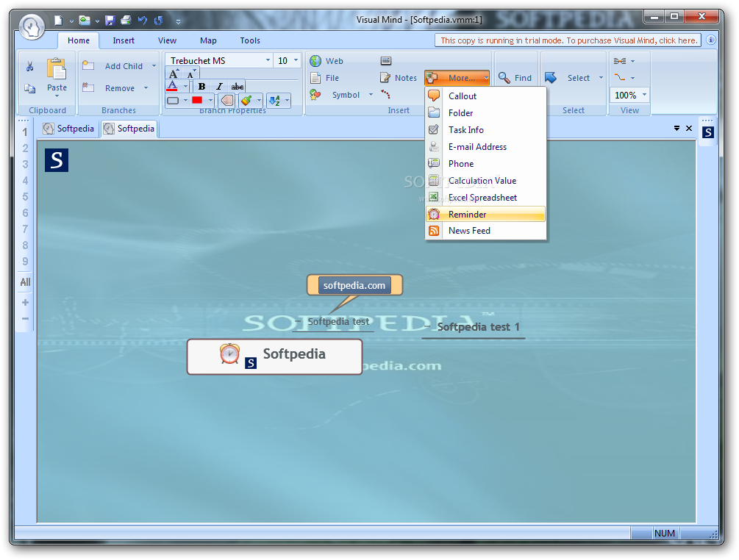The height and width of the screenshot is (560, 739).
Task: Choose Folder from the More menu
Action: coord(485,113)
